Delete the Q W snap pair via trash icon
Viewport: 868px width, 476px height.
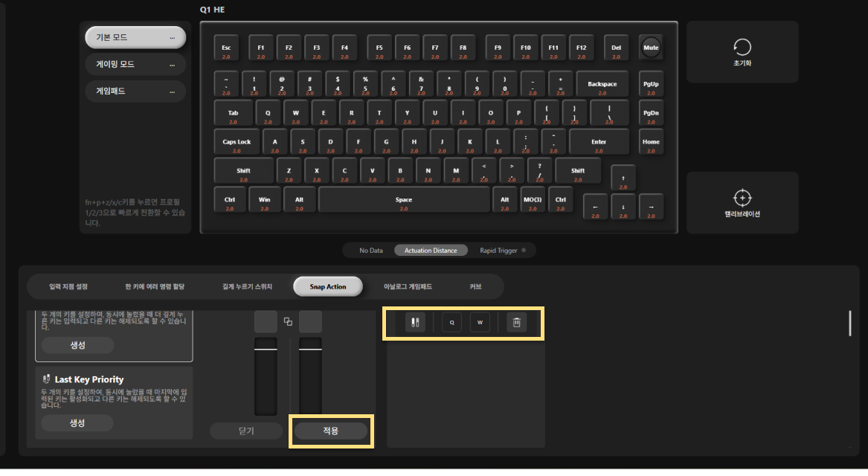(516, 322)
